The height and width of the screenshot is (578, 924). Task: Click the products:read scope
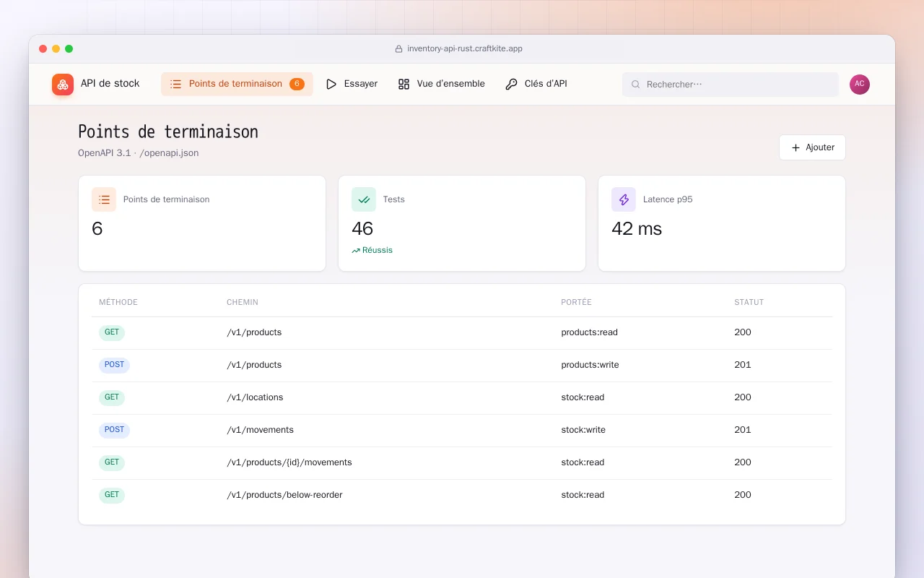[x=590, y=332]
